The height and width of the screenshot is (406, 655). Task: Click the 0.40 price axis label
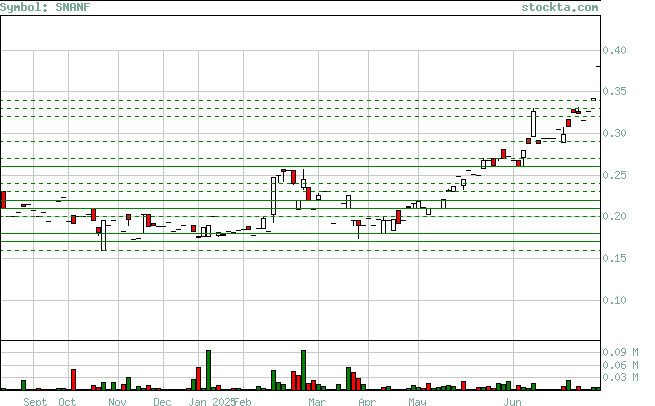tap(614, 50)
